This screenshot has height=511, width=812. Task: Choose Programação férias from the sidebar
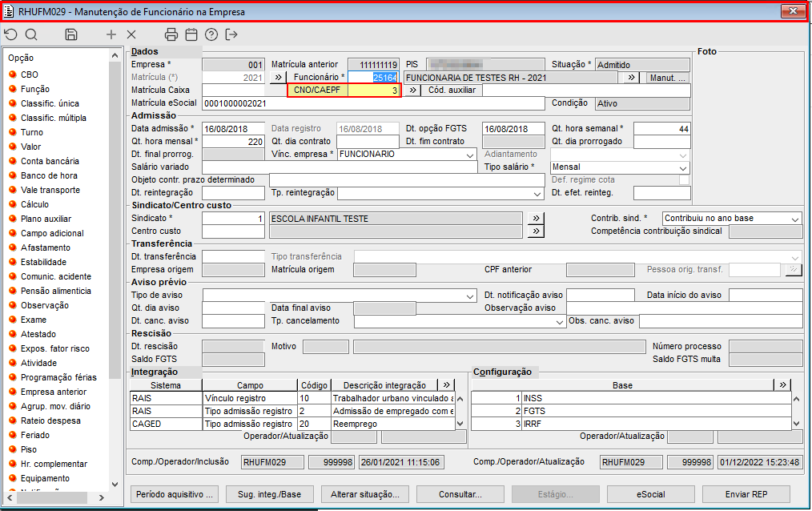[x=58, y=377]
